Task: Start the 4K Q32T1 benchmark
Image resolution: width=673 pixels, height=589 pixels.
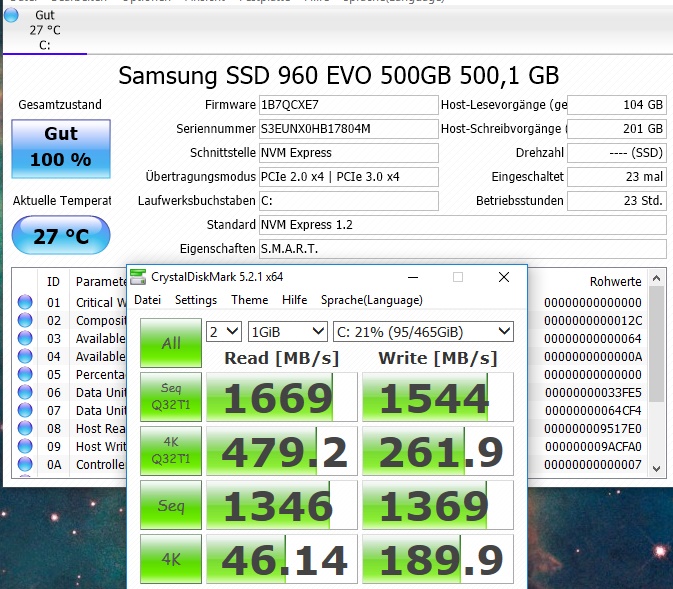Action: click(x=171, y=451)
